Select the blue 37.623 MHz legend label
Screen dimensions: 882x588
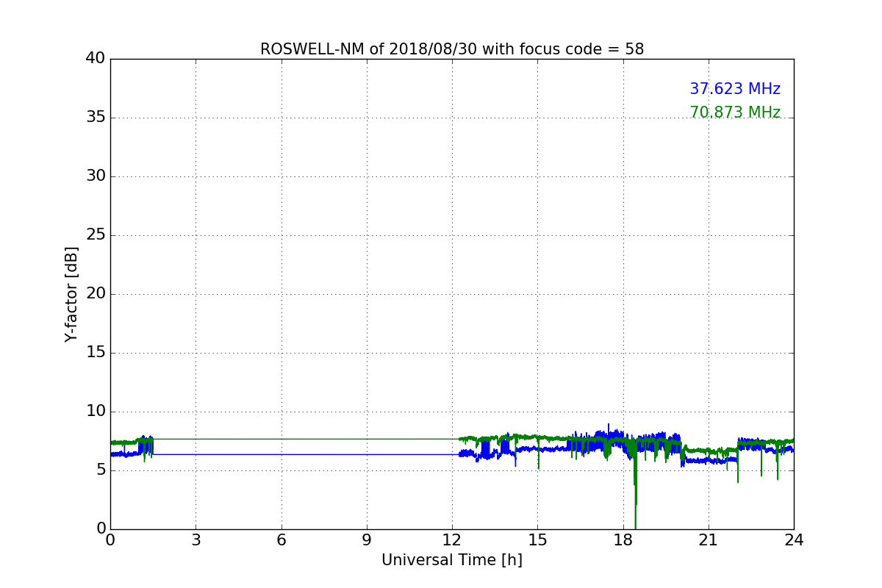pos(735,89)
